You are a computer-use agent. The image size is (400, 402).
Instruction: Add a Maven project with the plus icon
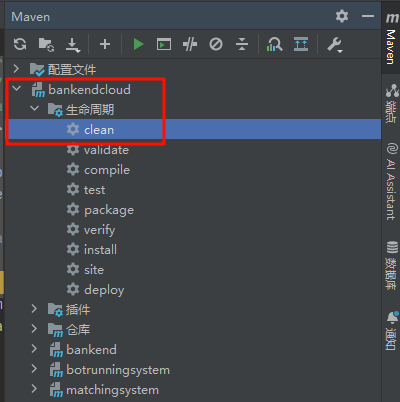105,44
